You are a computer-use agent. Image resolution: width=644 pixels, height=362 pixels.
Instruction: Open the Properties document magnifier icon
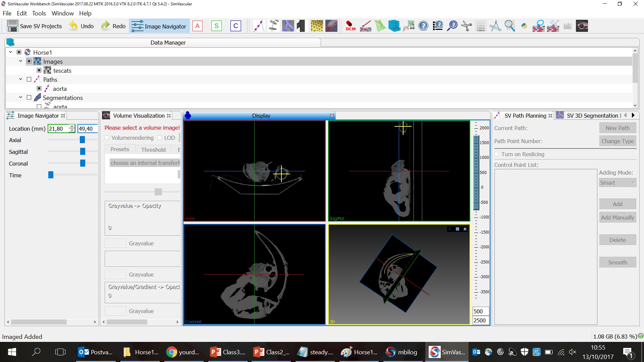point(509,26)
